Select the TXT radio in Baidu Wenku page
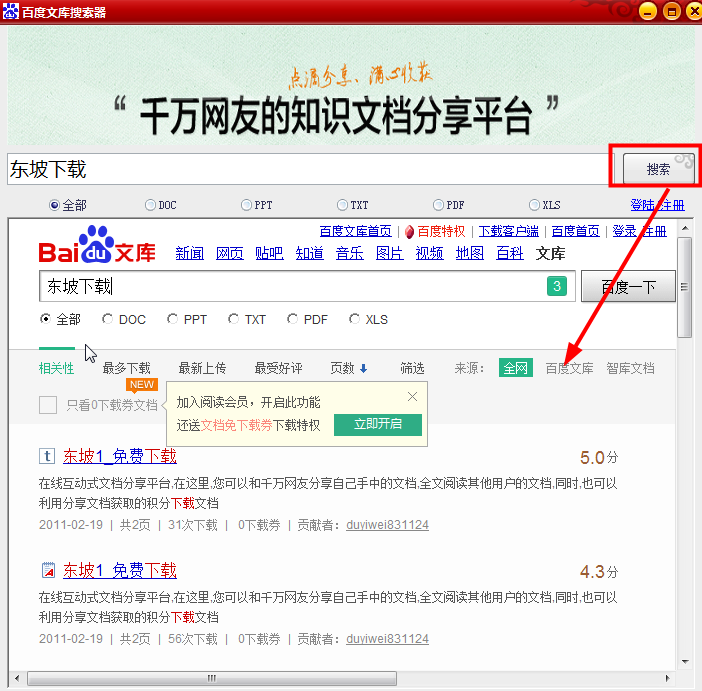Screen dimensions: 702x691 (233, 319)
